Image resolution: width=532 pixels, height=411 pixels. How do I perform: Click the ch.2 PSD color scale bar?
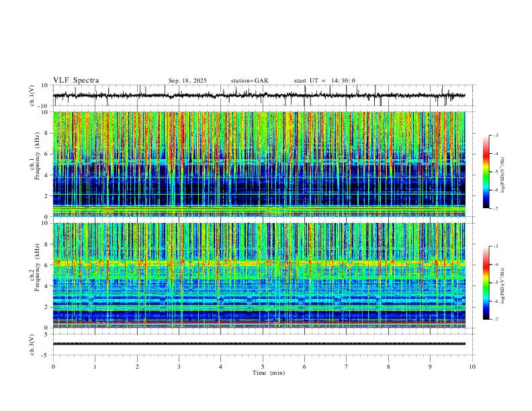[x=486, y=283]
